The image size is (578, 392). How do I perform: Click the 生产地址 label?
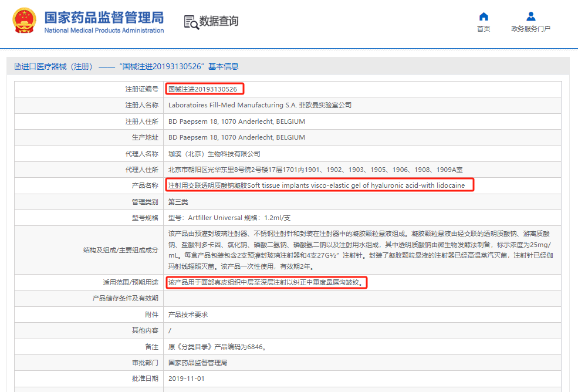coord(146,137)
